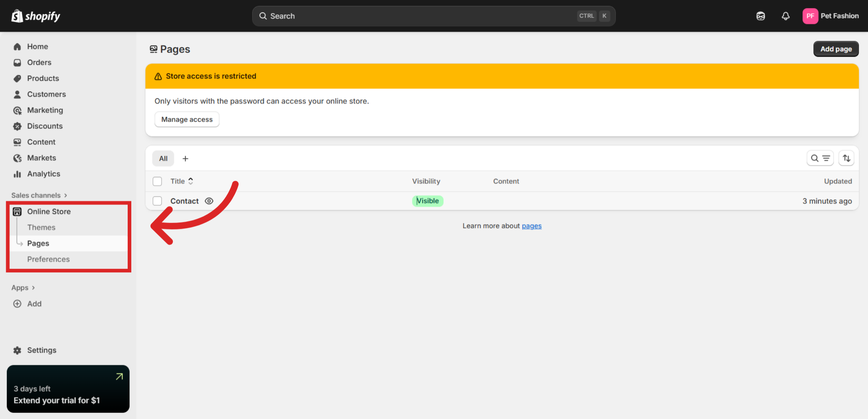Select the Products icon in the sidebar
Screen dimensions: 868x419
point(17,78)
